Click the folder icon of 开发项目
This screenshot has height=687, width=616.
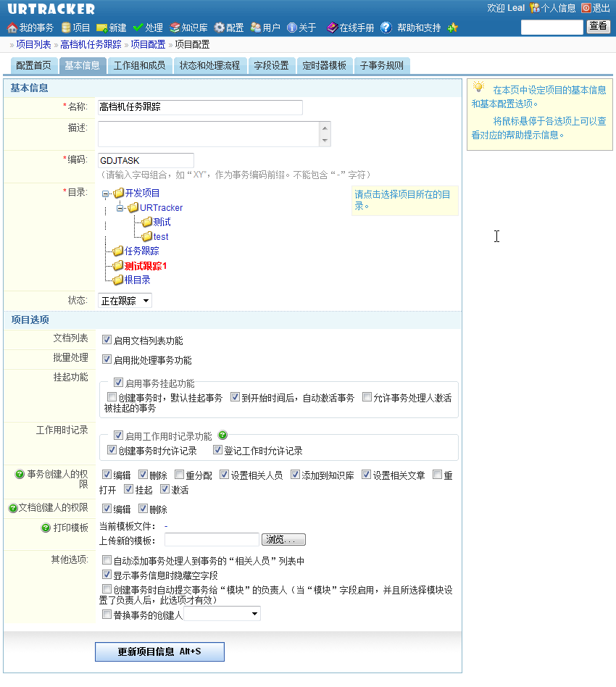click(x=118, y=193)
